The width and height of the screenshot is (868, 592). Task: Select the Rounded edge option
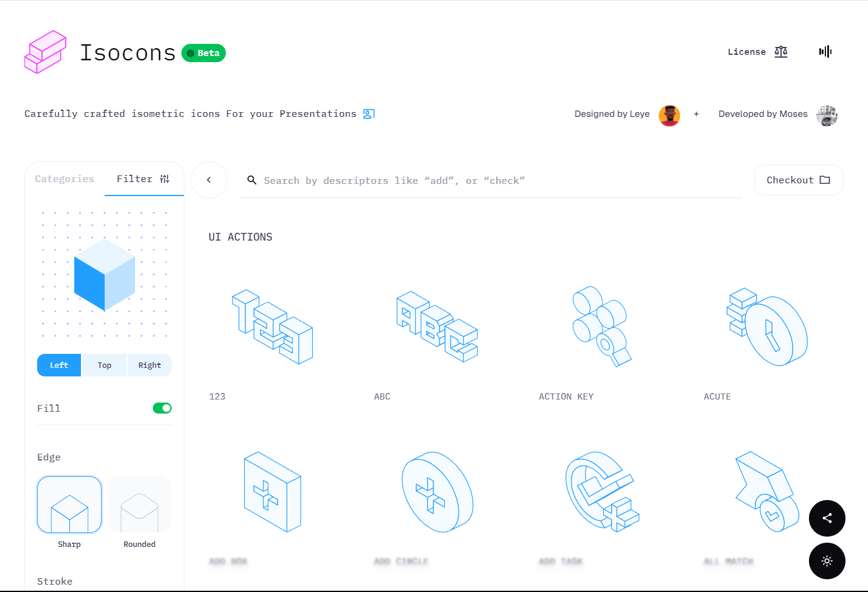point(139,505)
